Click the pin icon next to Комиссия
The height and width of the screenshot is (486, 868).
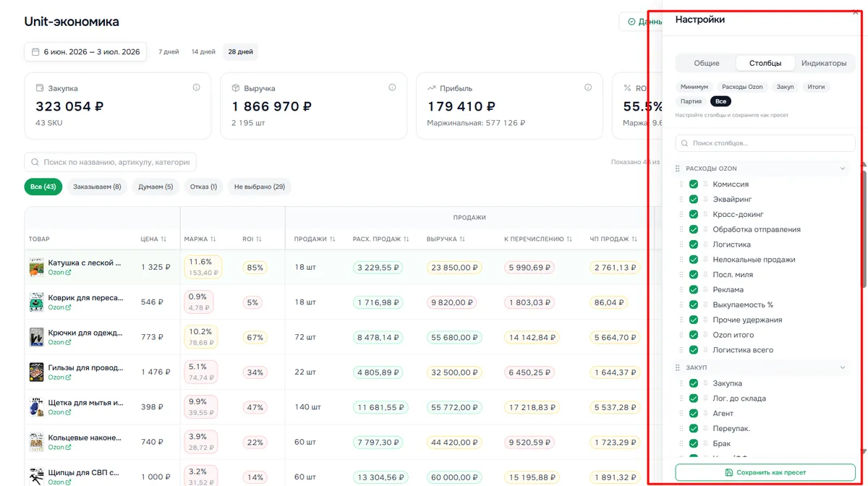[705, 184]
